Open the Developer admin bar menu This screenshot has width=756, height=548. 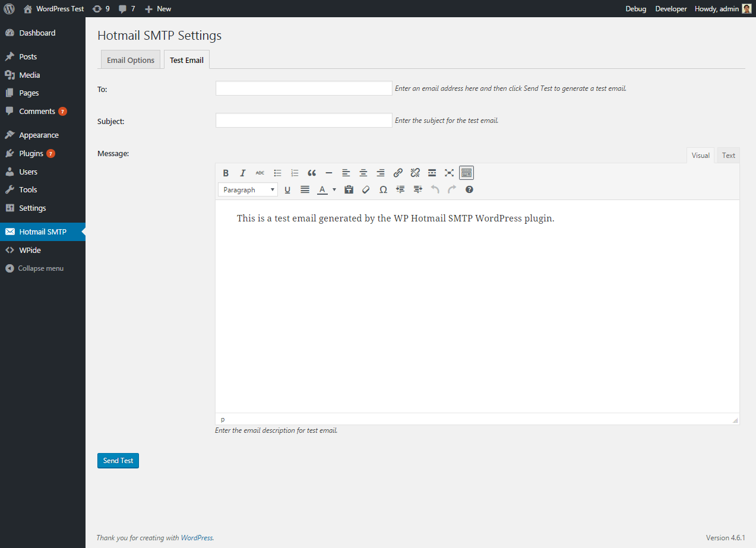pyautogui.click(x=671, y=8)
